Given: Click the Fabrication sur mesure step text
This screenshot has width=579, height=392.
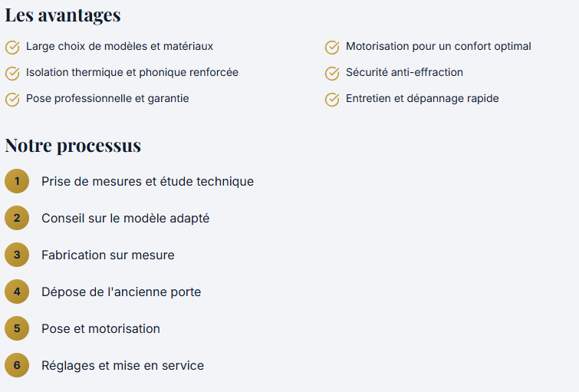Looking at the screenshot, I should click(107, 255).
